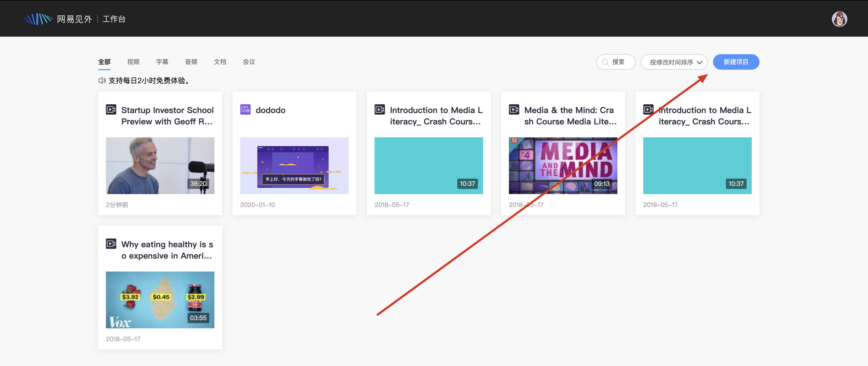Open the user avatar profile menu
The width and height of the screenshot is (868, 366).
click(x=839, y=19)
